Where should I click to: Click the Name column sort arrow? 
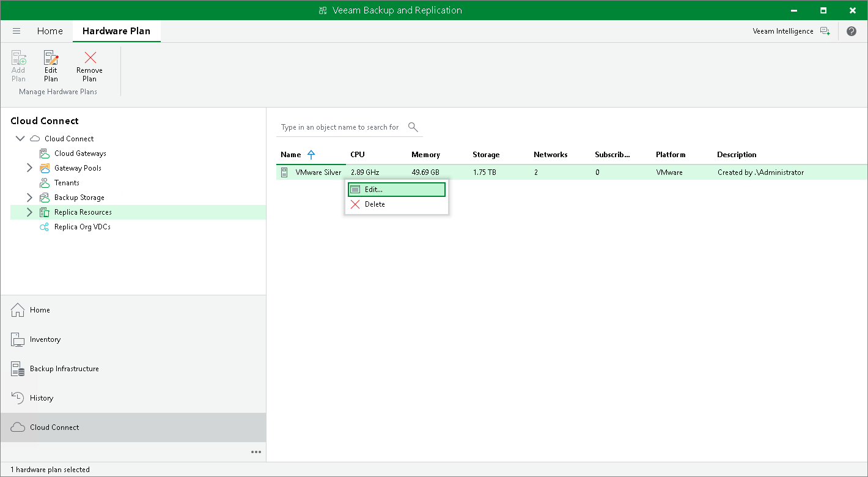[311, 155]
